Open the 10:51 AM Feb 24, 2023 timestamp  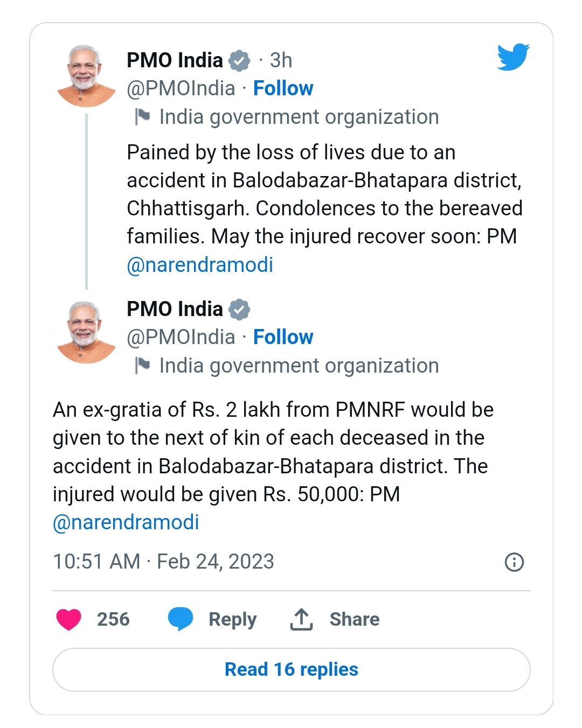(163, 562)
